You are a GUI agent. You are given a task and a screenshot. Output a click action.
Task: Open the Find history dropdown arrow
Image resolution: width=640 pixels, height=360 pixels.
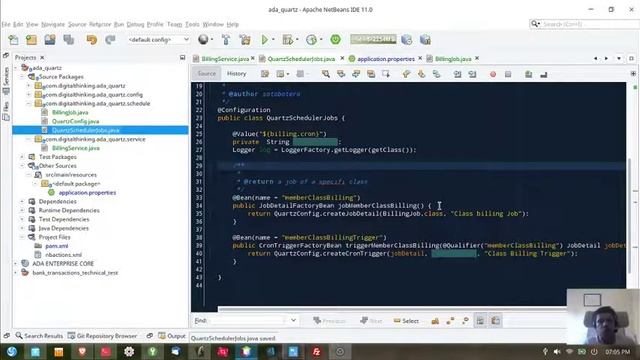pyautogui.click(x=293, y=321)
